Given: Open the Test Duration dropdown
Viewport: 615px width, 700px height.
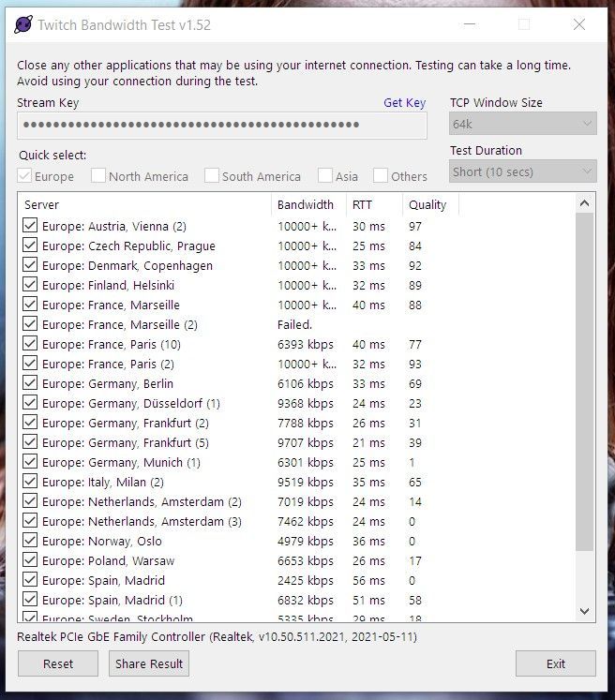Looking at the screenshot, I should [x=522, y=171].
